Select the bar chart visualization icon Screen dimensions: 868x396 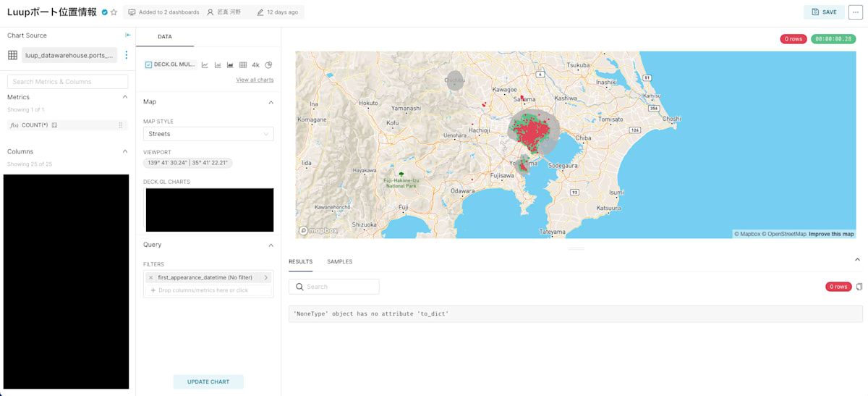218,65
